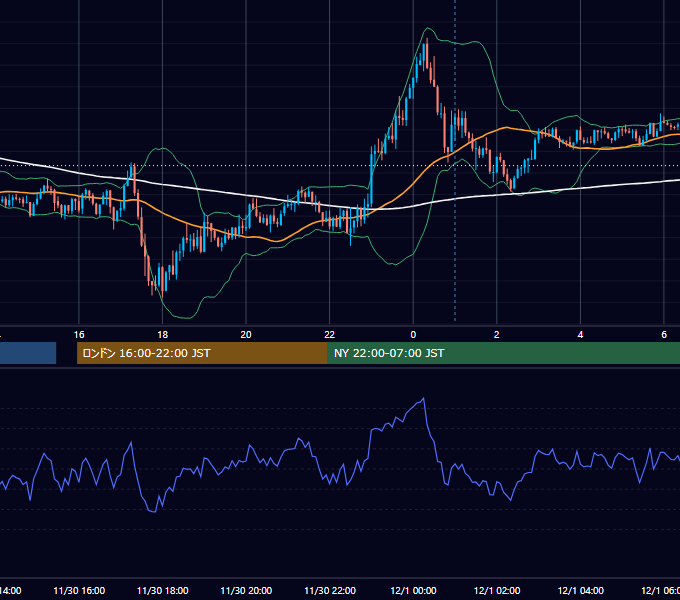Click the 18 hour axis label
This screenshot has width=680, height=600.
click(x=162, y=335)
